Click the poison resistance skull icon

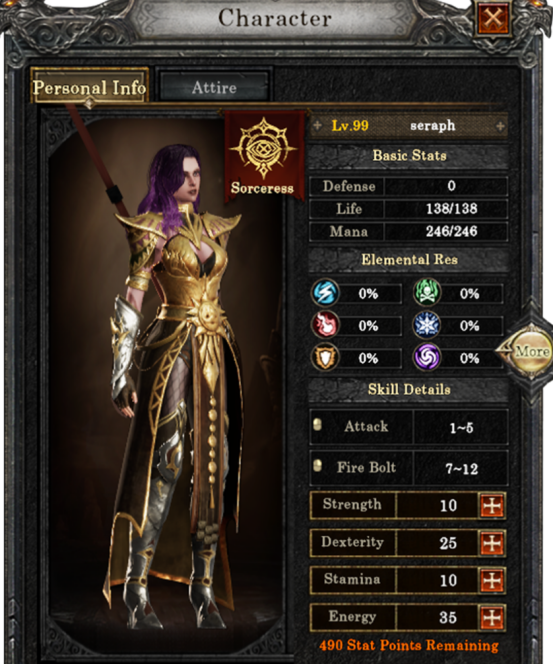click(427, 292)
